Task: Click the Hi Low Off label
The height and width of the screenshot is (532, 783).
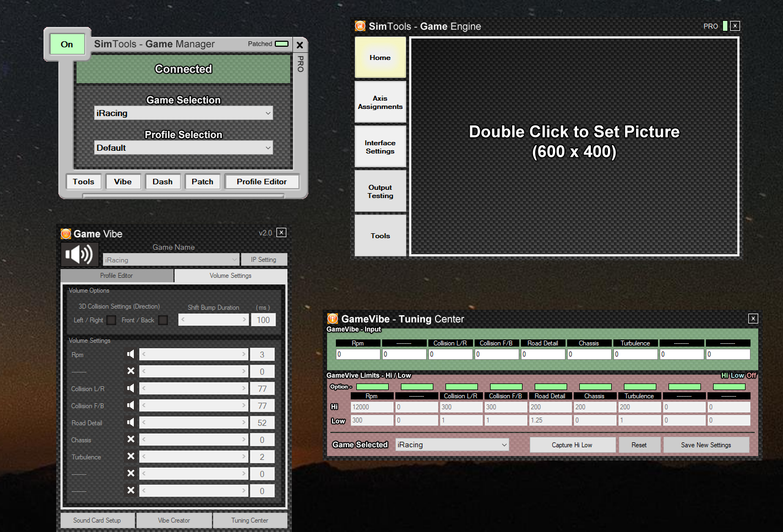Action: pos(739,376)
